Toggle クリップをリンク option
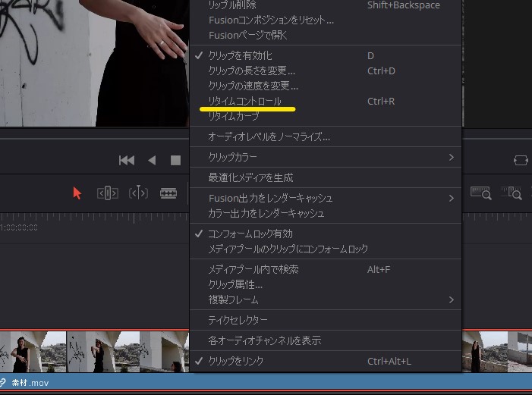Screen dimensions: 532x395 coord(326,361)
